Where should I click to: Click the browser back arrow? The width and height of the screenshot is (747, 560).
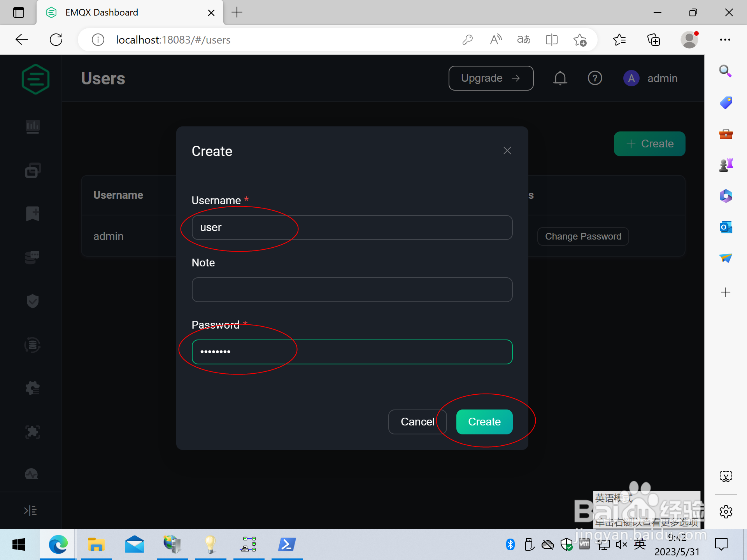(x=22, y=39)
